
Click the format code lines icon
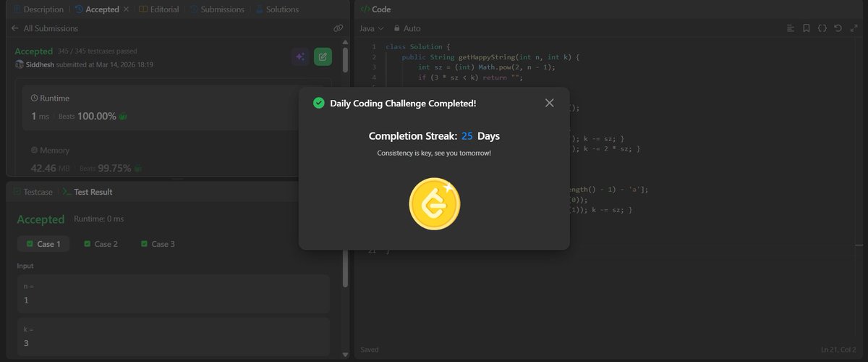(x=791, y=28)
